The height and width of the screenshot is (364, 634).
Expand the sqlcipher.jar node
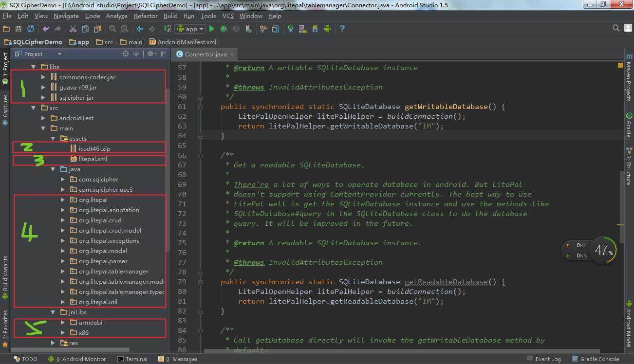44,97
